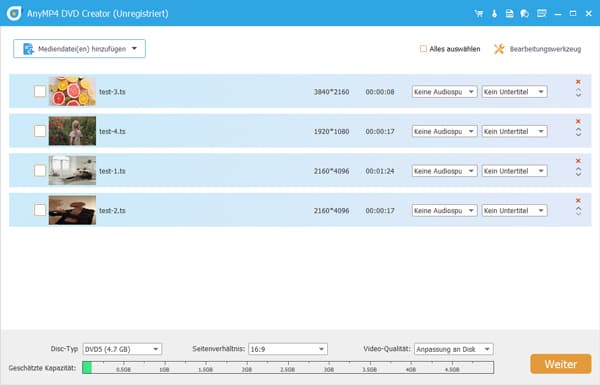Open the save project icon in title bar
Image resolution: width=600 pixels, height=385 pixels.
pyautogui.click(x=509, y=13)
